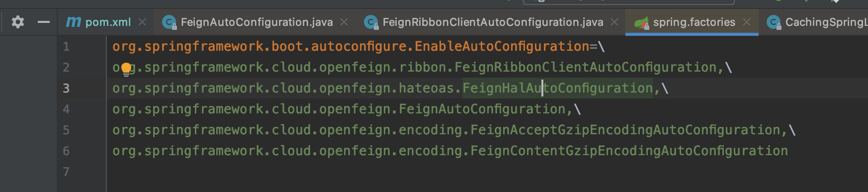868x192 pixels.
Task: Click the spring.factories leaf icon
Action: pos(642,22)
